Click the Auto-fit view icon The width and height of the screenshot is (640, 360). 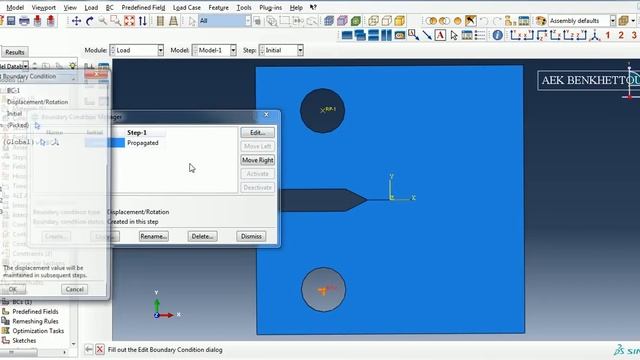(x=129, y=21)
